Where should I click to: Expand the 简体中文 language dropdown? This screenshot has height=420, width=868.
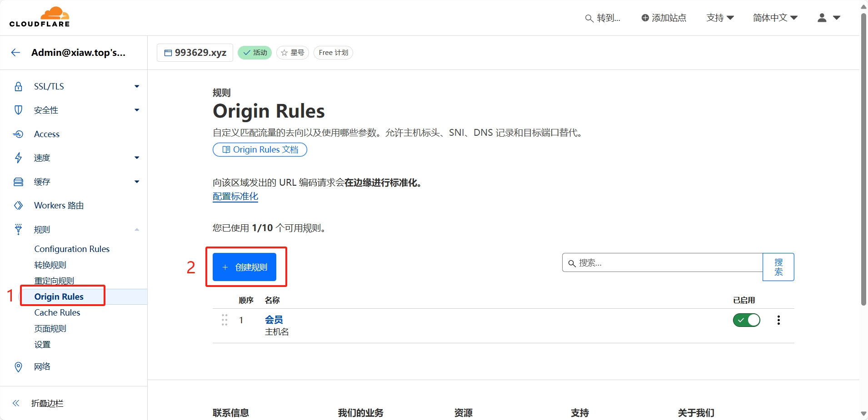point(774,18)
